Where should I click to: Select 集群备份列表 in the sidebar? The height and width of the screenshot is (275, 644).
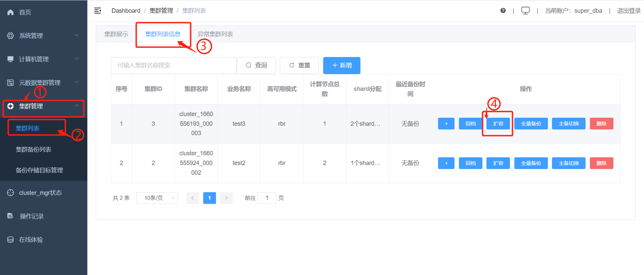[x=34, y=150]
